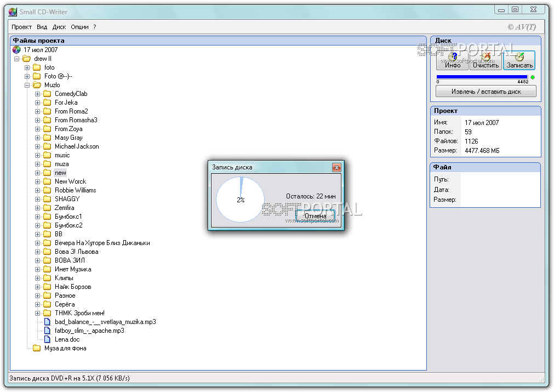Click the Муза для фона folder icon
The height and width of the screenshot is (392, 554).
(x=37, y=348)
